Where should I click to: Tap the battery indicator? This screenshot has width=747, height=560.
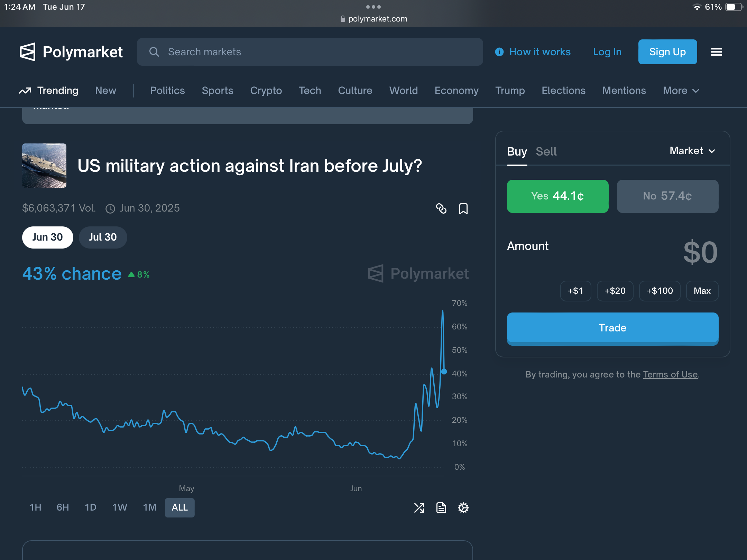point(734,7)
